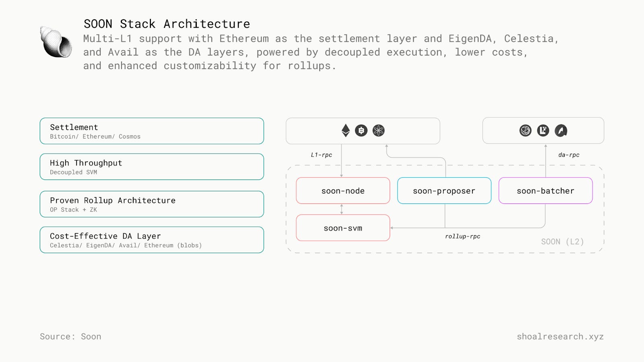Select the soon-node box
Screen dimensions: 644x362
coord(343,191)
